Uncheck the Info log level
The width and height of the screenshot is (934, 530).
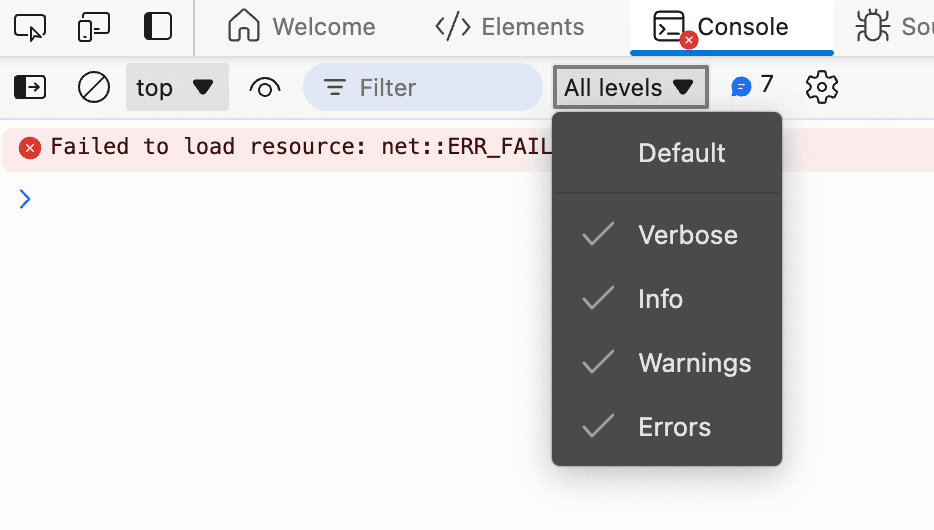tap(660, 299)
